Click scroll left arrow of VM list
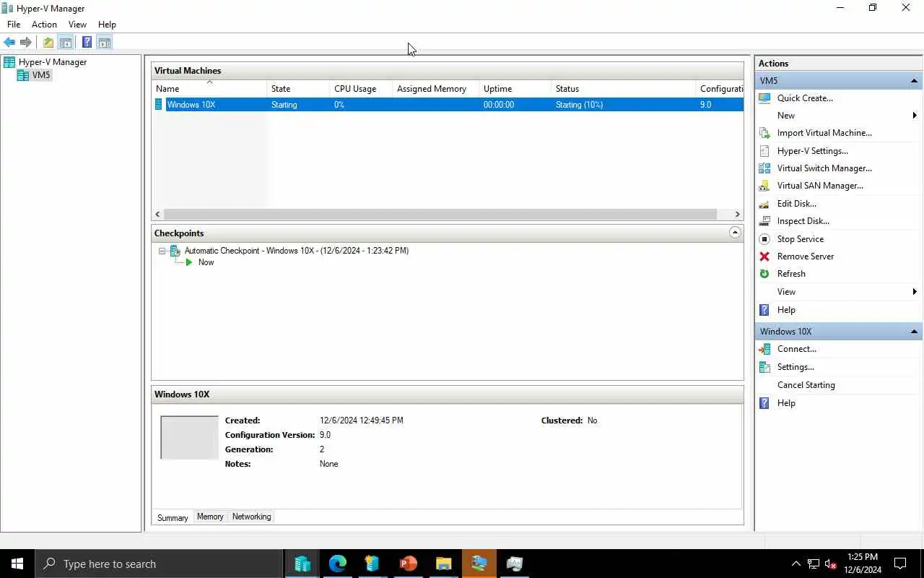This screenshot has height=578, width=924. (x=158, y=214)
